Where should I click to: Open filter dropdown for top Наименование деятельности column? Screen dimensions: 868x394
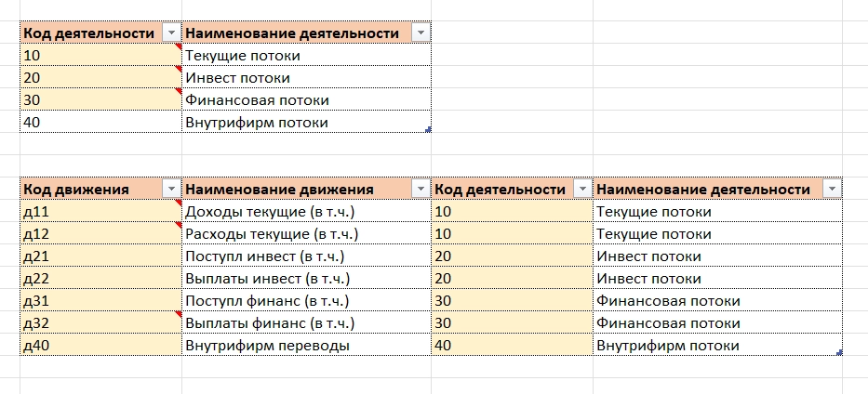click(x=421, y=33)
